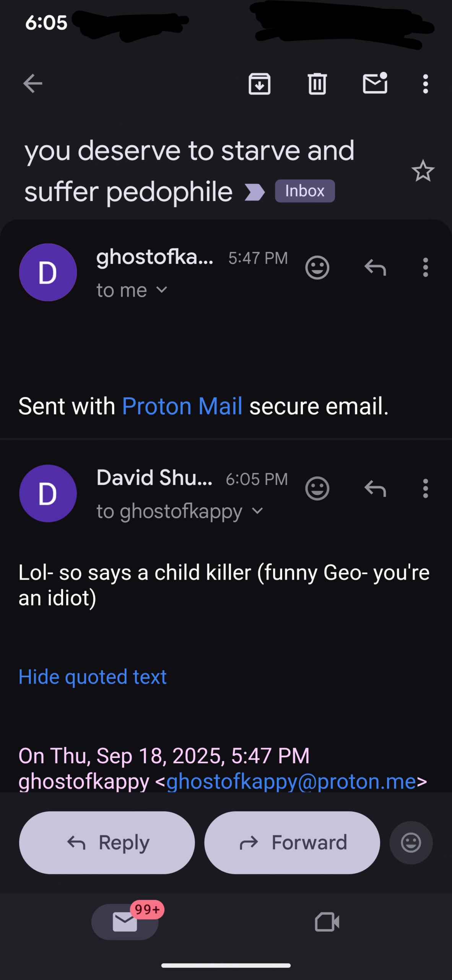The image size is (452, 980).
Task: Delete the conversation with the trash icon
Action: click(317, 83)
